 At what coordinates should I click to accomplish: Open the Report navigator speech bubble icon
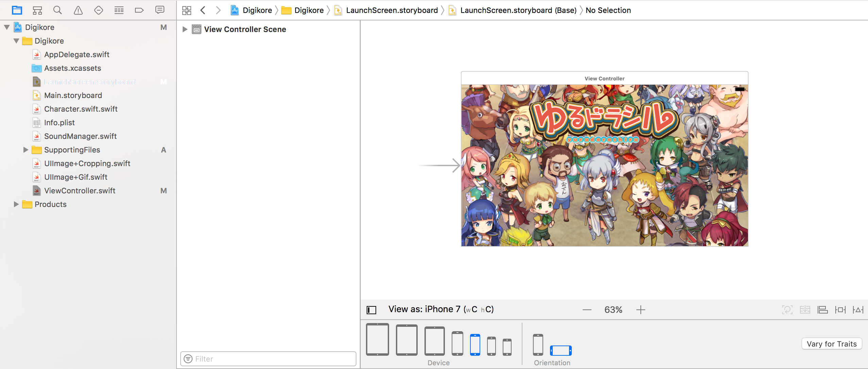pyautogui.click(x=160, y=10)
